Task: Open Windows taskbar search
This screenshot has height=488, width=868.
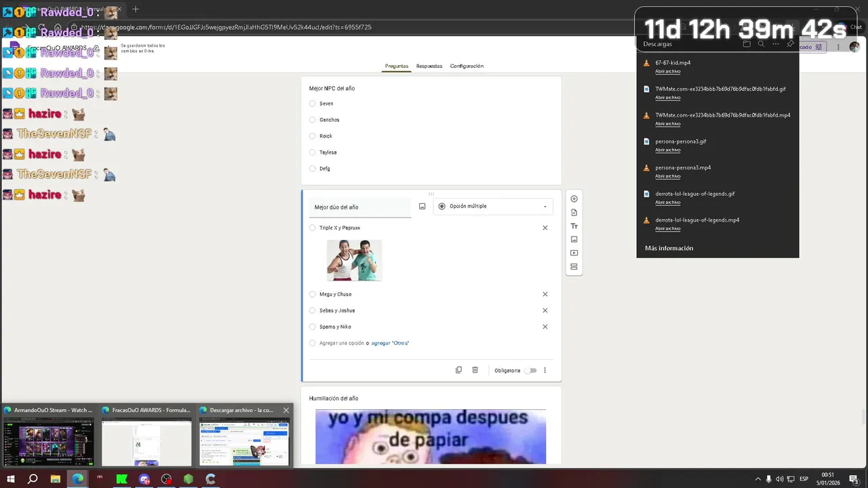Action: pos(33,479)
